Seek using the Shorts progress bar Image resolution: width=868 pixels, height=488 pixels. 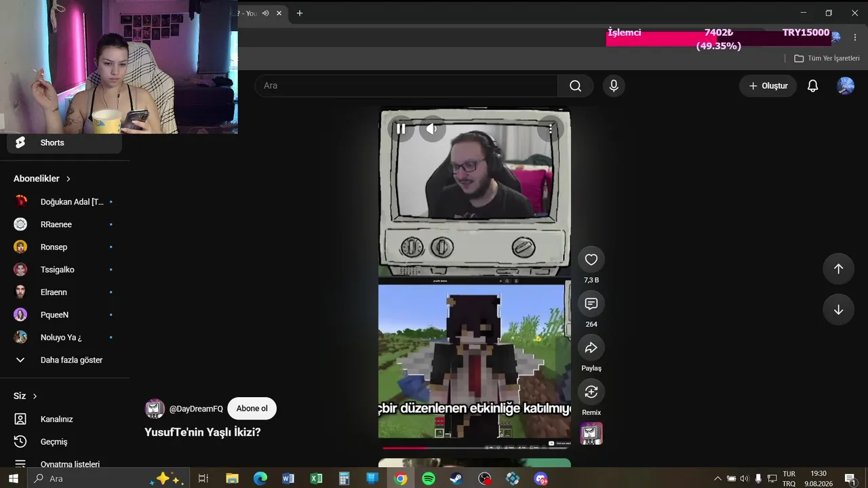pos(475,447)
